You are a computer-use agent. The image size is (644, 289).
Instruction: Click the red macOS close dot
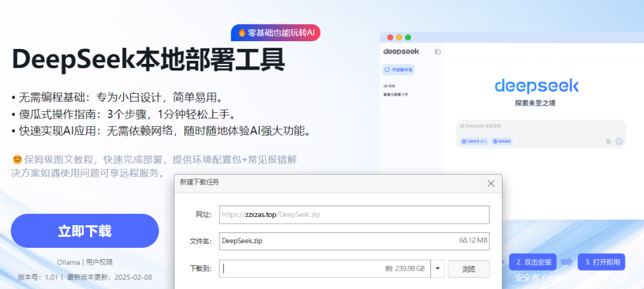coord(390,37)
